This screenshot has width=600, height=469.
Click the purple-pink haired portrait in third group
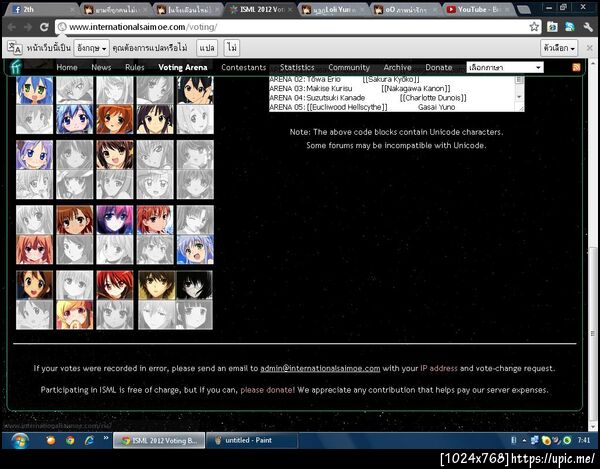tap(115, 220)
